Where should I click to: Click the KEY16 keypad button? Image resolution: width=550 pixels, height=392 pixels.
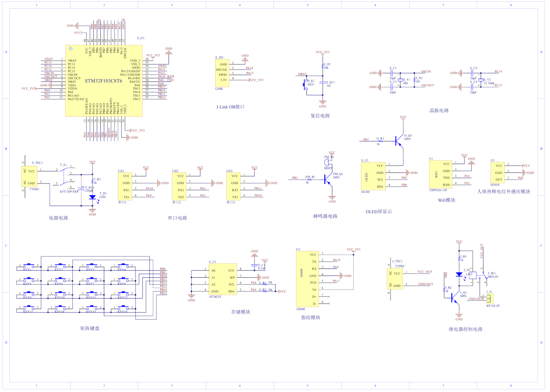pos(123,308)
